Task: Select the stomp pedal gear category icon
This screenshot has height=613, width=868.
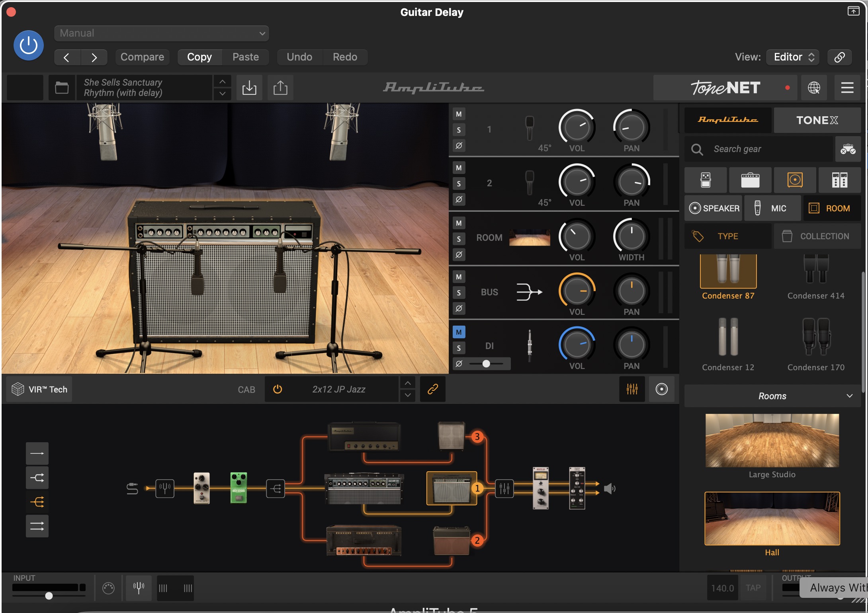Action: pos(706,180)
